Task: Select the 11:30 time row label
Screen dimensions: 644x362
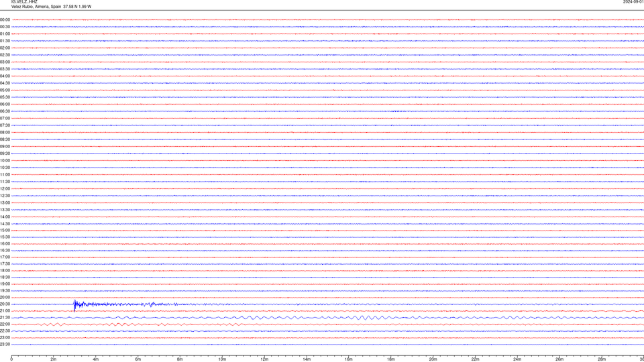Action: (5, 182)
